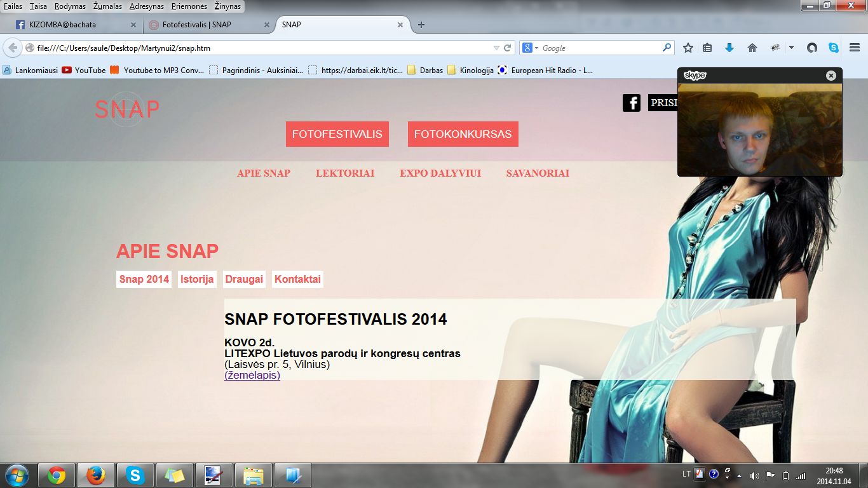Open Sticky Notes from the taskbar

[175, 475]
